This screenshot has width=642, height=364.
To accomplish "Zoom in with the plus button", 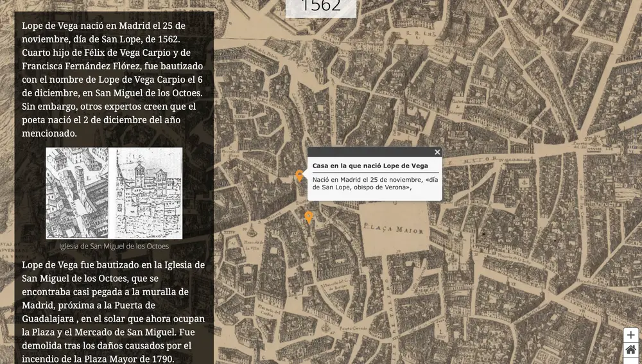I will click(630, 335).
